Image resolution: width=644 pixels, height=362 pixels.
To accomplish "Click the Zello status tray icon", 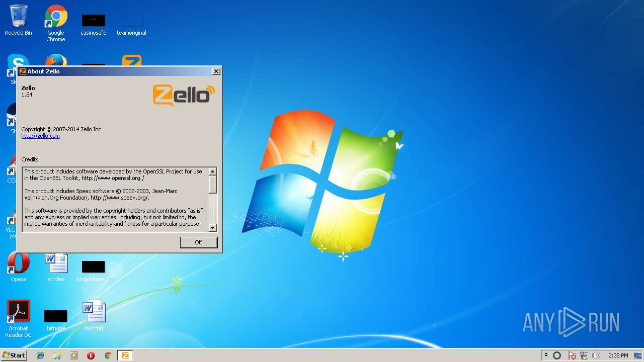I will coord(557,355).
